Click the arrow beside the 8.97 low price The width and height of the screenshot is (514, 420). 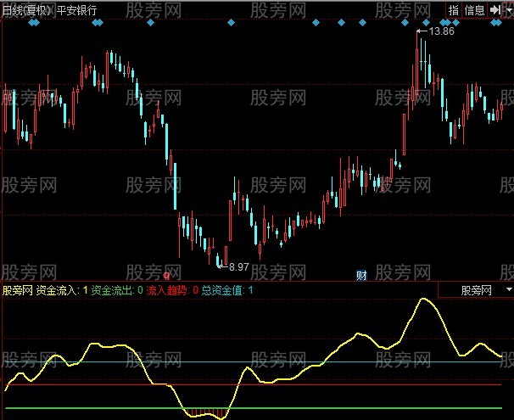(223, 266)
